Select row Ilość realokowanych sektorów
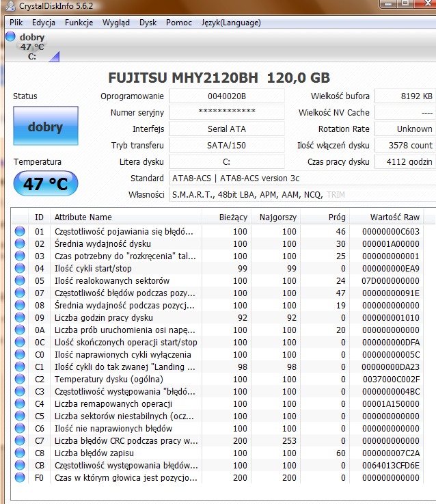Viewport: 436px width, 504px height. click(217, 280)
